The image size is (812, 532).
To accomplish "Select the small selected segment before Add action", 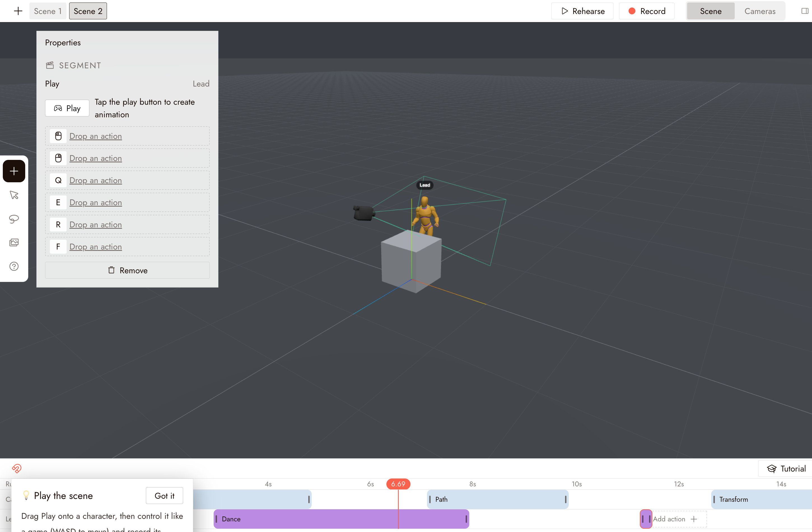I will [646, 519].
